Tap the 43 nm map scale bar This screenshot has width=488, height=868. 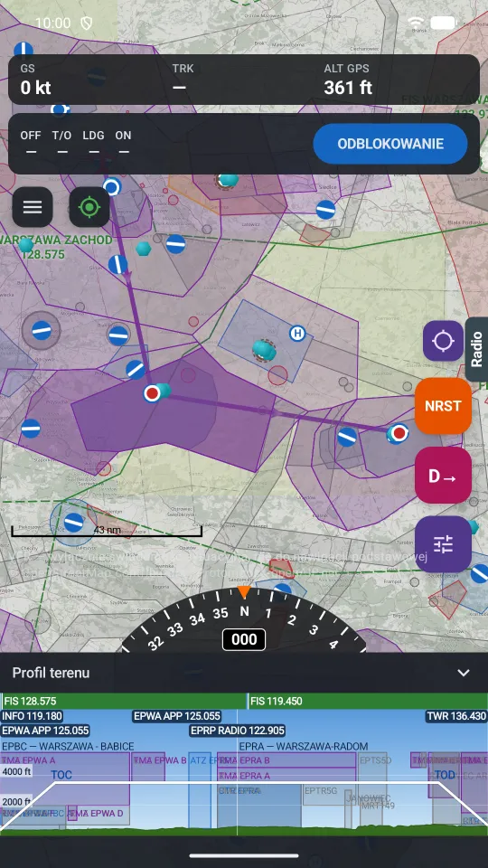click(107, 531)
